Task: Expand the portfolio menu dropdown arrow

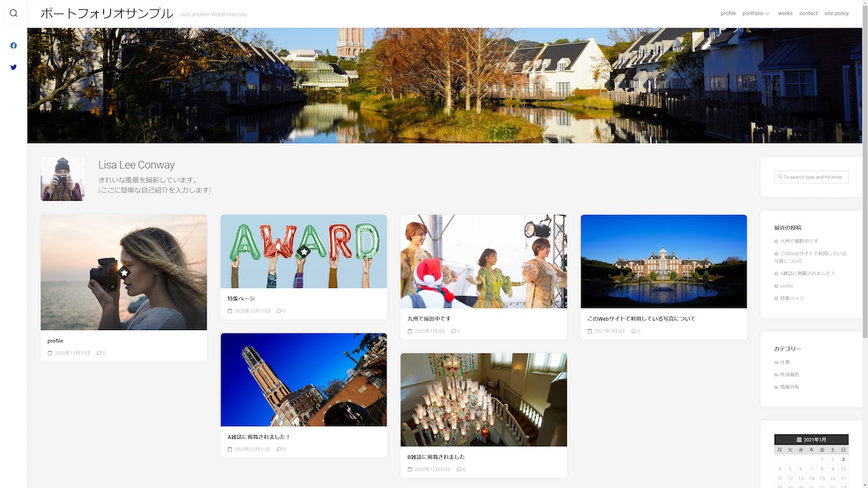Action: pos(767,14)
